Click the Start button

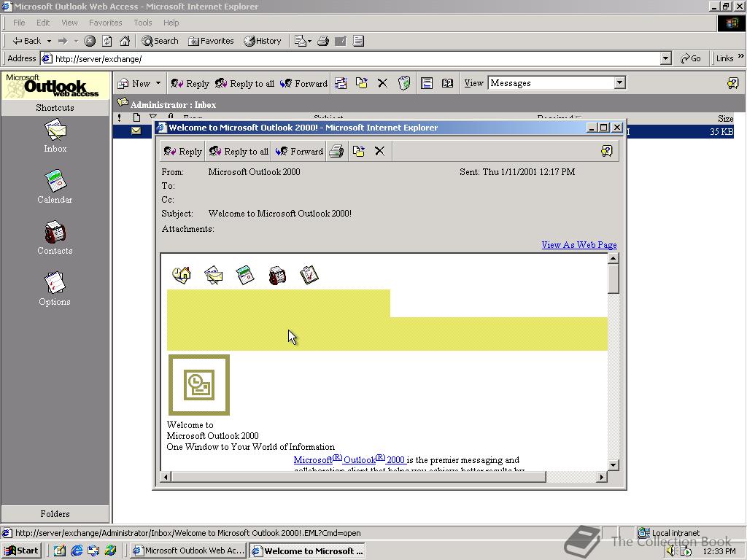21,551
